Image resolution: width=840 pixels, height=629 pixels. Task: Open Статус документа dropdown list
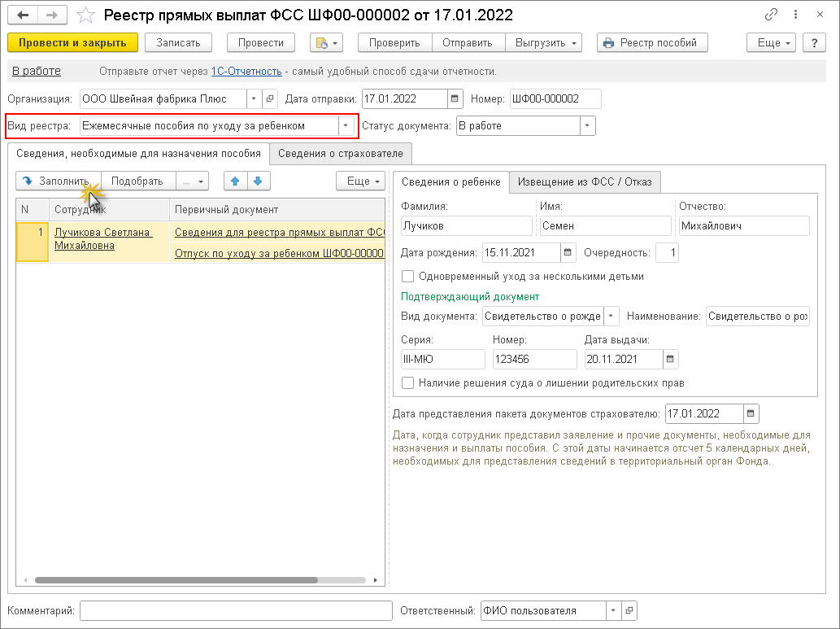click(x=587, y=126)
